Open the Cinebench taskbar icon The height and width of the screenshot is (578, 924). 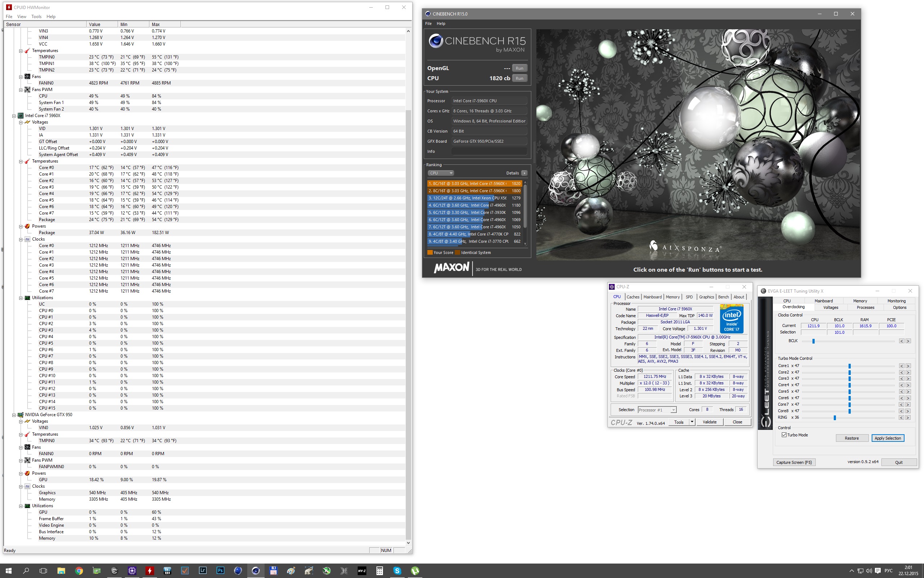256,571
